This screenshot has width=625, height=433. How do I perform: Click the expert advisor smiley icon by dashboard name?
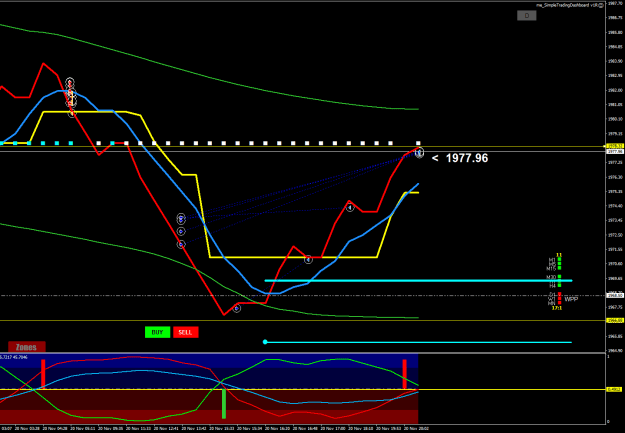point(601,5)
